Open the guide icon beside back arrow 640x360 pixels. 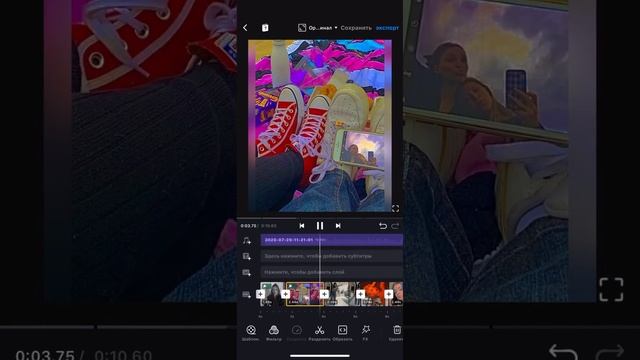pyautogui.click(x=265, y=28)
